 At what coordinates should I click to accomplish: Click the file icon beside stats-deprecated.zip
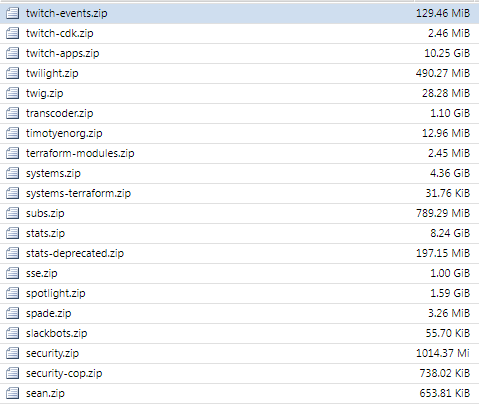pos(12,253)
